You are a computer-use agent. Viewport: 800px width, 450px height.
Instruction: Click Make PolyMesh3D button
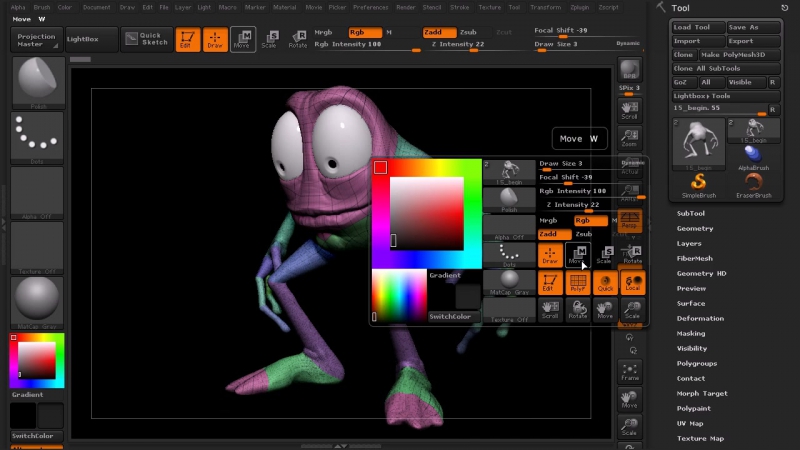tap(739, 55)
